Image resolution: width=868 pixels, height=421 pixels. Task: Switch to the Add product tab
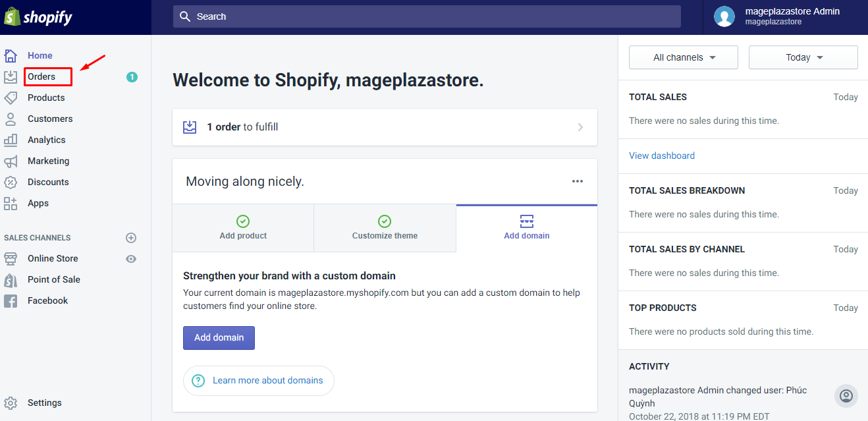click(242, 228)
